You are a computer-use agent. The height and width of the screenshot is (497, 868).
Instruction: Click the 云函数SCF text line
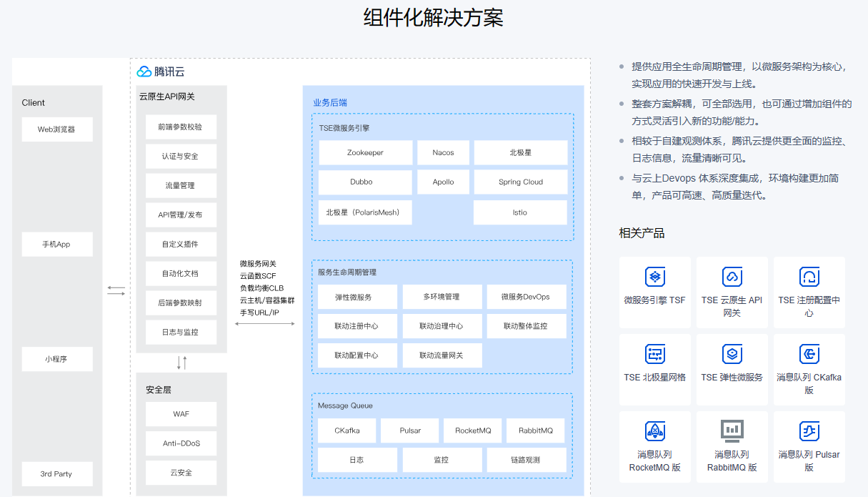[258, 276]
